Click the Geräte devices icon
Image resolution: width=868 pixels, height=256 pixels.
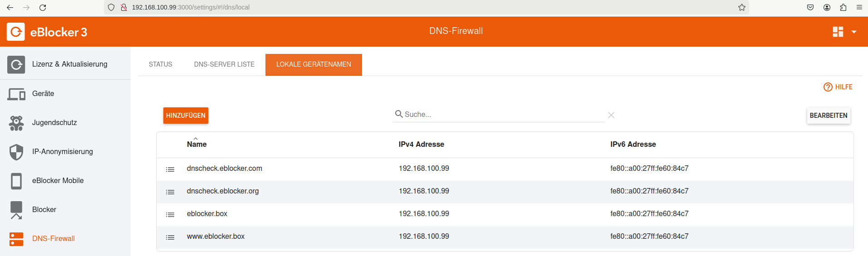coord(16,94)
